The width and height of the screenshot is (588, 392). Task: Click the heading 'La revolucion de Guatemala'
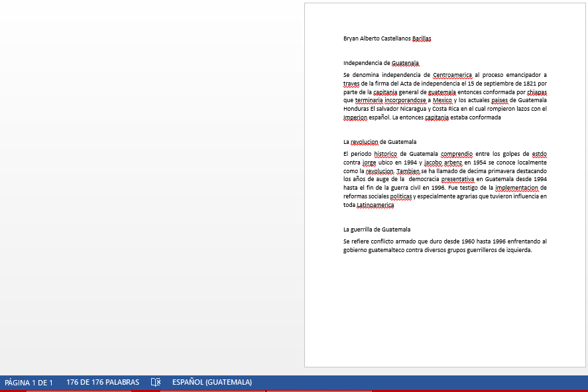[379, 142]
